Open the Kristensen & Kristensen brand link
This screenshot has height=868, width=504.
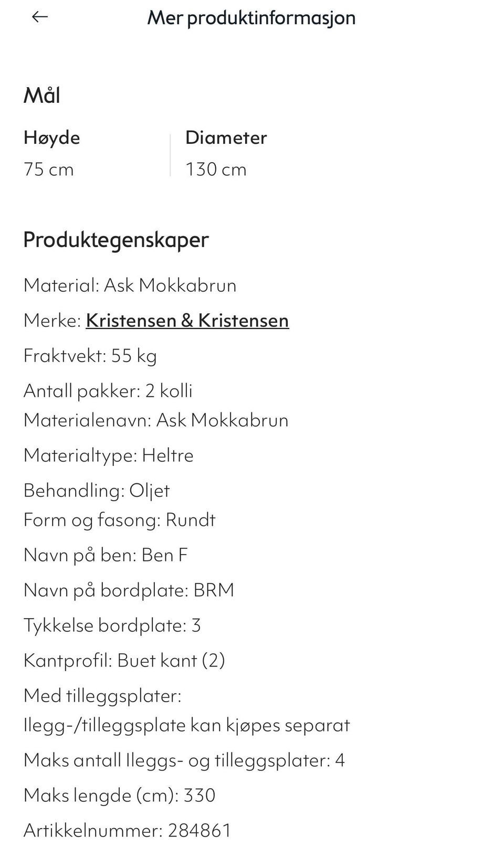187,320
